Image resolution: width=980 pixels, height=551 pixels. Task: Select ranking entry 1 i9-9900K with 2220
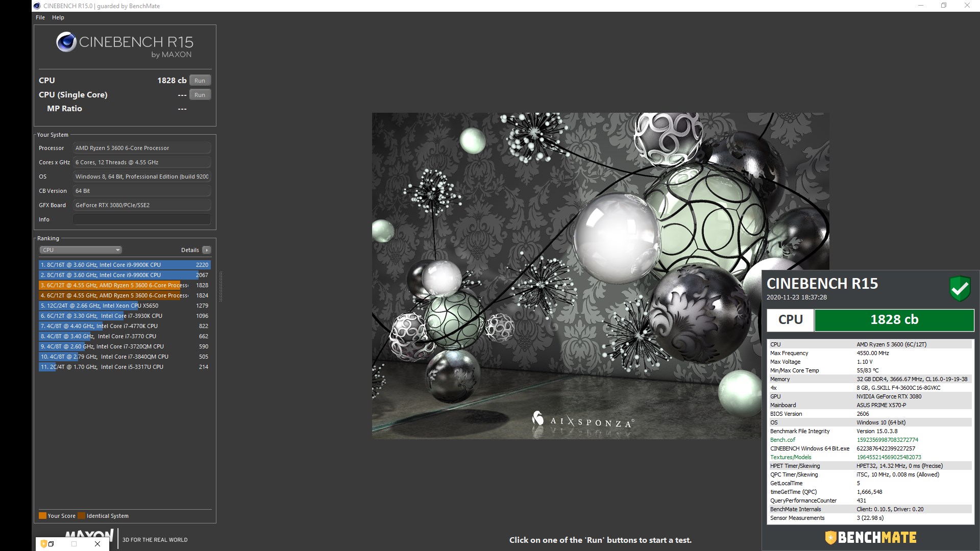point(125,265)
